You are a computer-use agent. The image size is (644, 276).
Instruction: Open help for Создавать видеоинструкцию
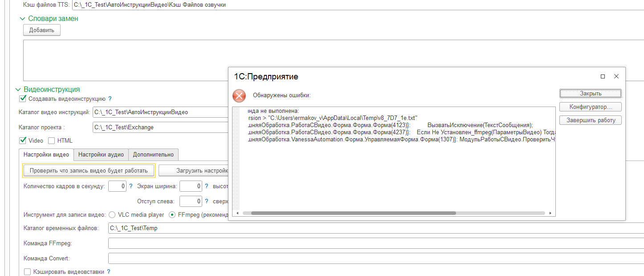coord(110,99)
